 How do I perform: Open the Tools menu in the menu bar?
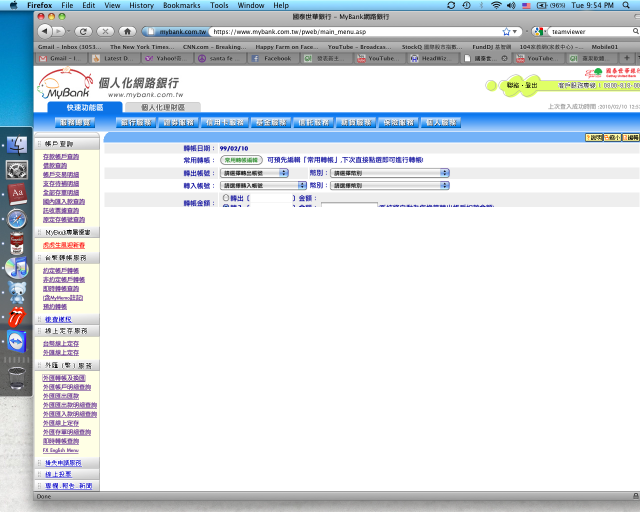(219, 5)
